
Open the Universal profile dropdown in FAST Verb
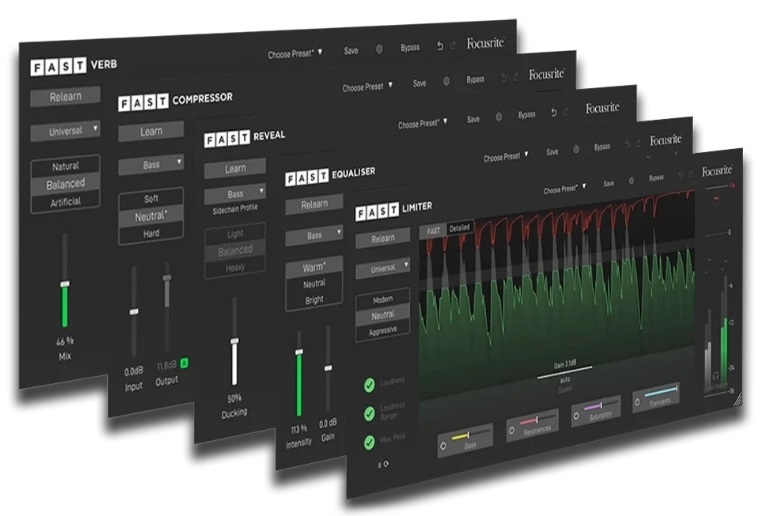pos(65,130)
